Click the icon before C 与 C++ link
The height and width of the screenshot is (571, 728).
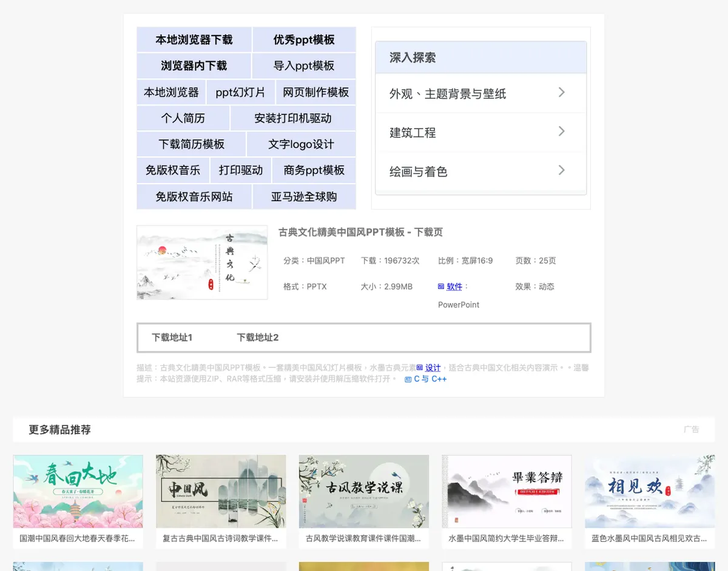pos(408,379)
